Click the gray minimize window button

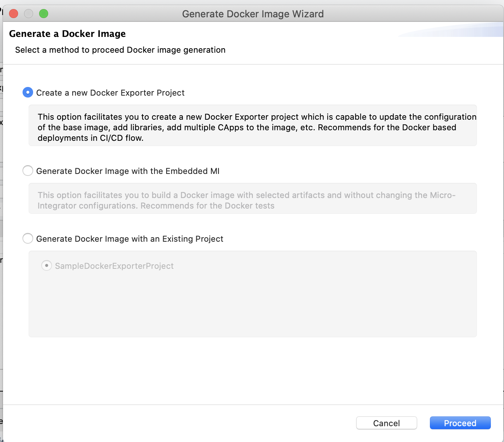pos(29,14)
